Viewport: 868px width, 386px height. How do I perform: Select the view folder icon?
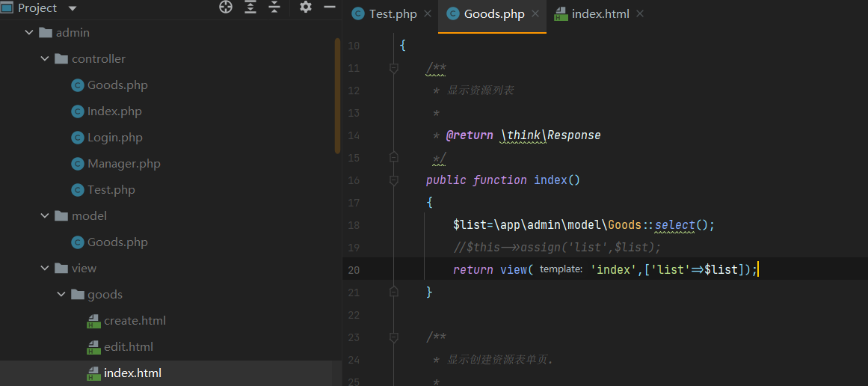[x=61, y=268]
